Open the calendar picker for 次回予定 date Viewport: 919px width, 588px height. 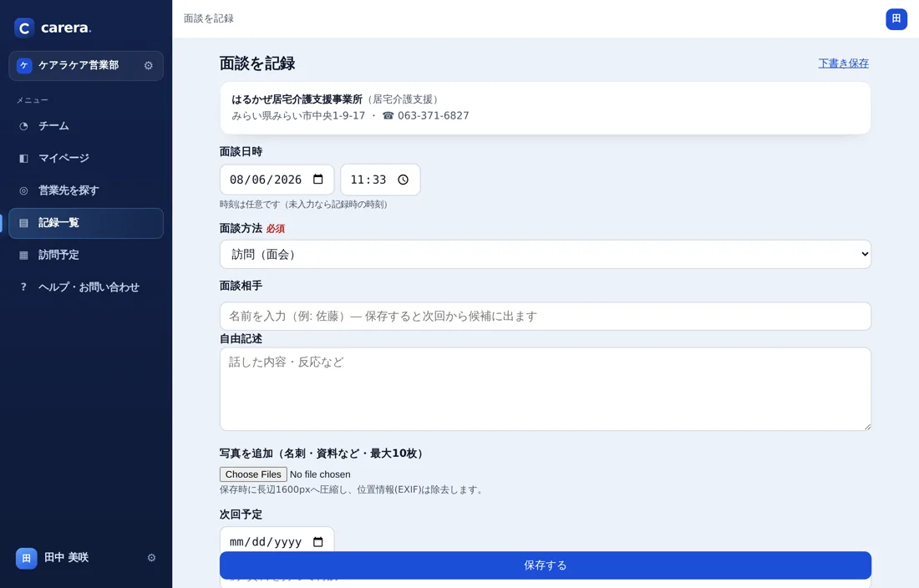(x=317, y=542)
